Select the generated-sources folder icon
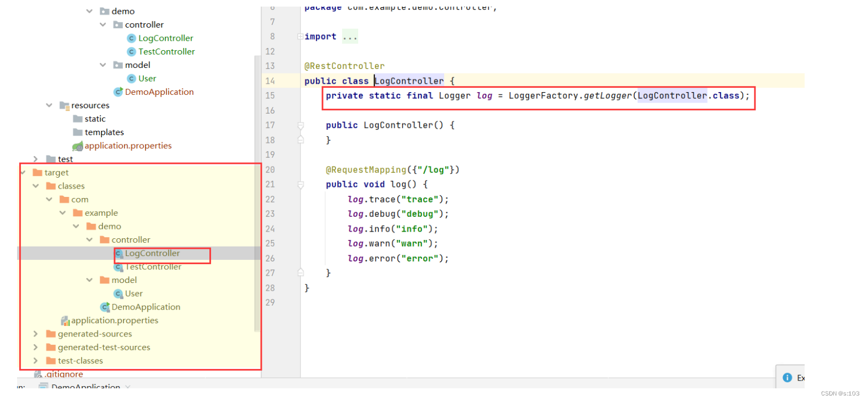 51,334
